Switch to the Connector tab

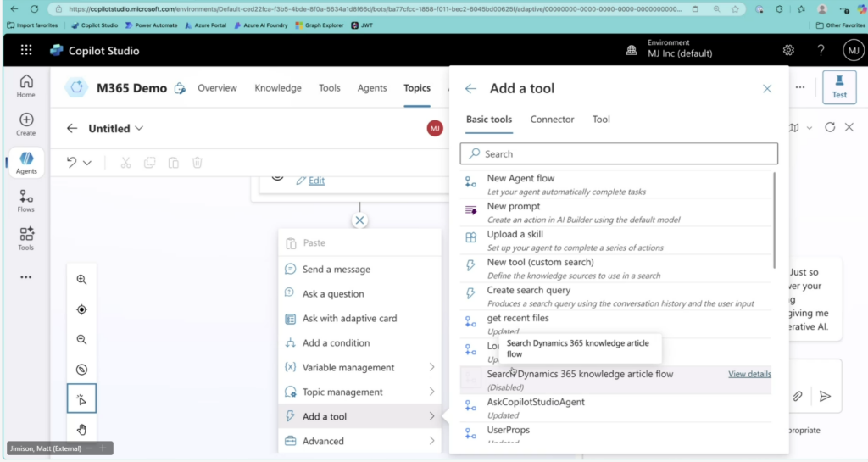pos(552,119)
